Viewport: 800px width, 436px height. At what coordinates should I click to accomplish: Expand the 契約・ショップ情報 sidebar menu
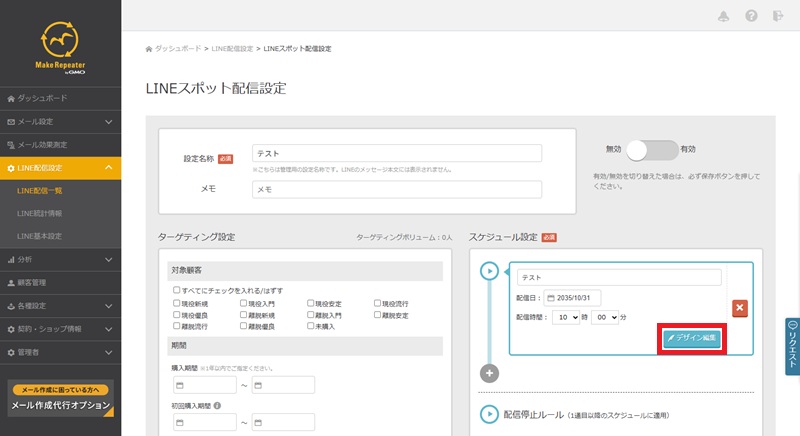pos(60,329)
